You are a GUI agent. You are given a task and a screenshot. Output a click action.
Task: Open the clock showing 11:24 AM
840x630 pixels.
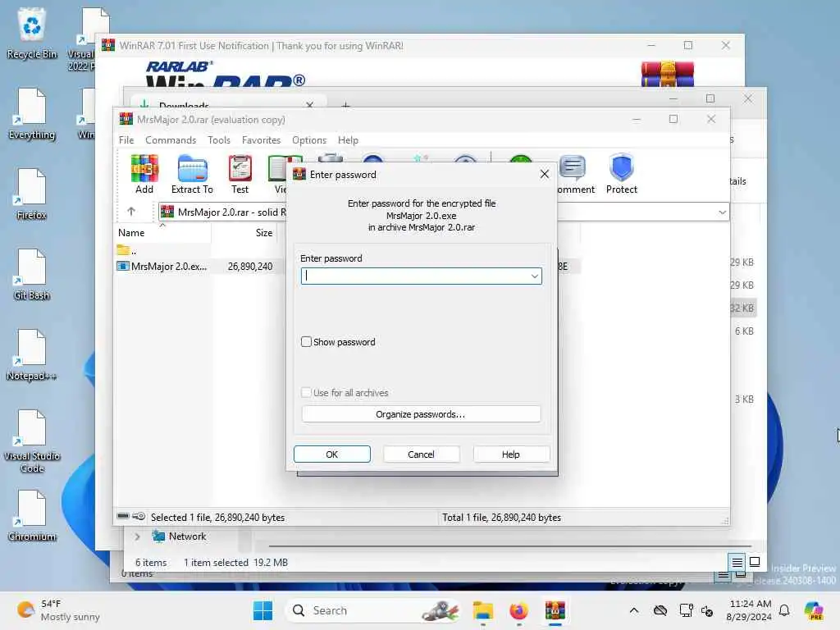(x=750, y=610)
